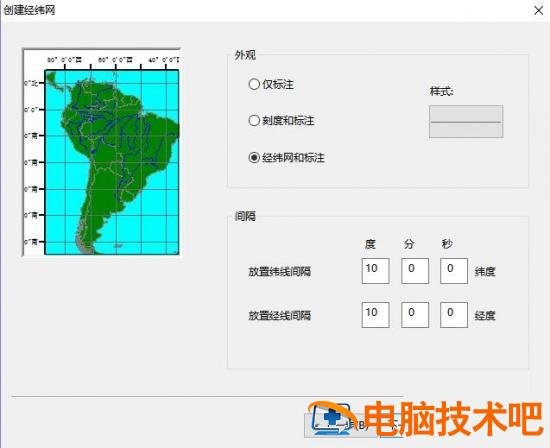Screen dimensions: 550x448
Task: Click the 样式 label text
Action: pos(442,92)
